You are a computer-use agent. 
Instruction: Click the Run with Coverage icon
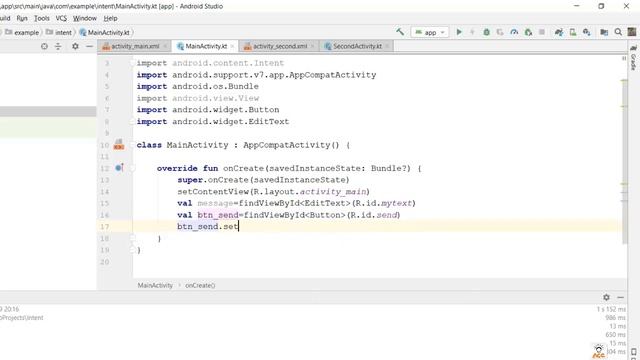click(x=500, y=32)
